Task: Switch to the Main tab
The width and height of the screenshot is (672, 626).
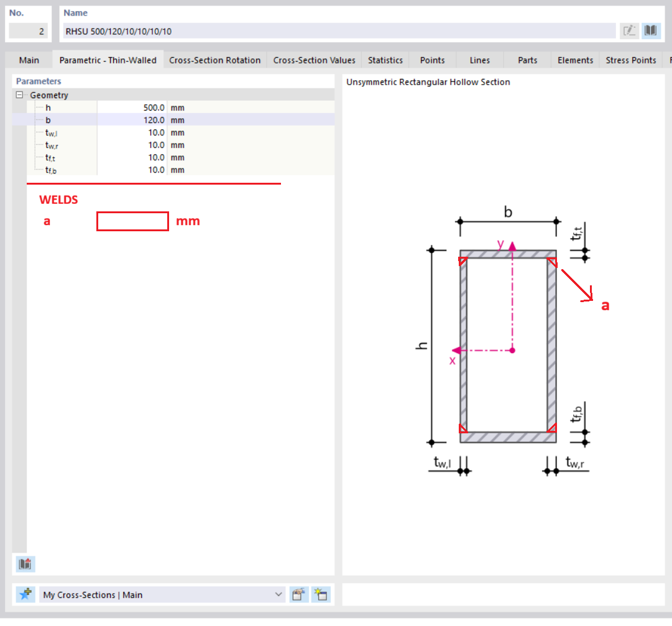Action: pos(29,60)
